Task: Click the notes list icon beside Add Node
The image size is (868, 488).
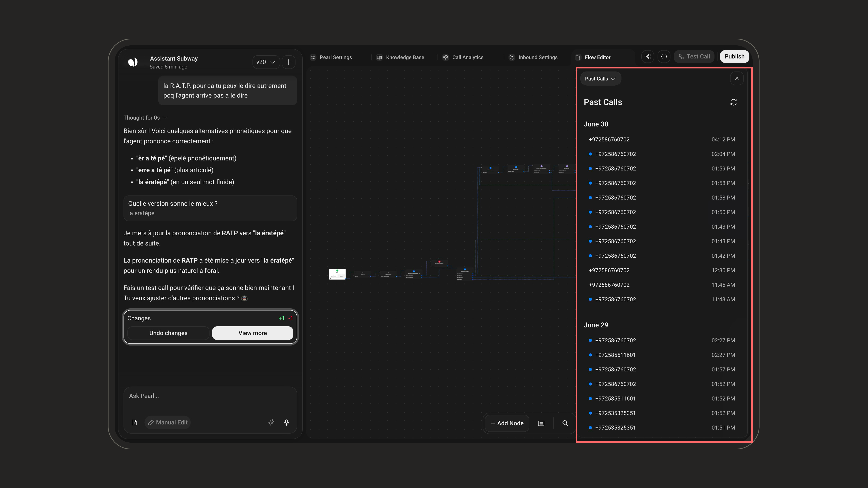Action: point(541,423)
